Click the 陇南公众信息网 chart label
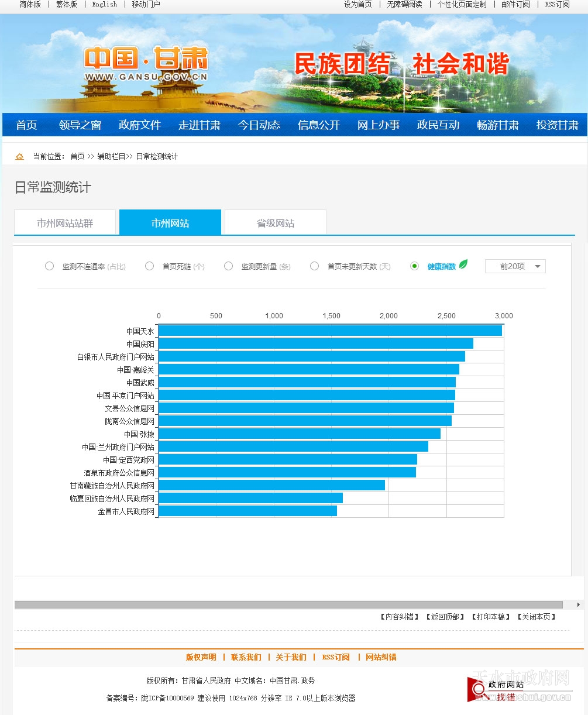This screenshot has height=715, width=588. coord(130,421)
